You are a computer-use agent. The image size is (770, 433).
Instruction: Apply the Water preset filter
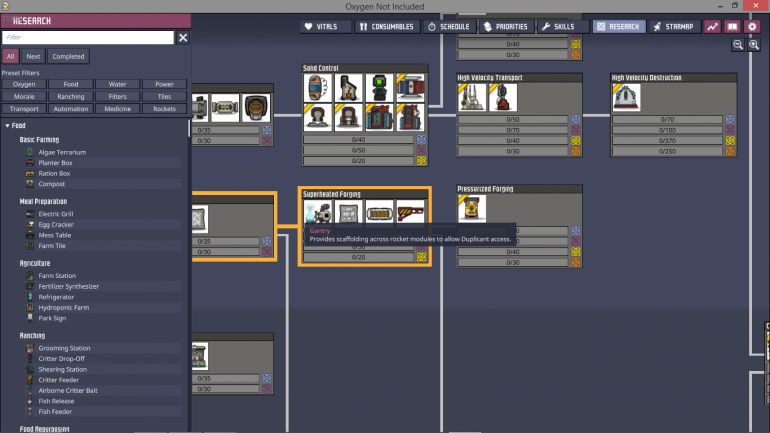coord(117,84)
